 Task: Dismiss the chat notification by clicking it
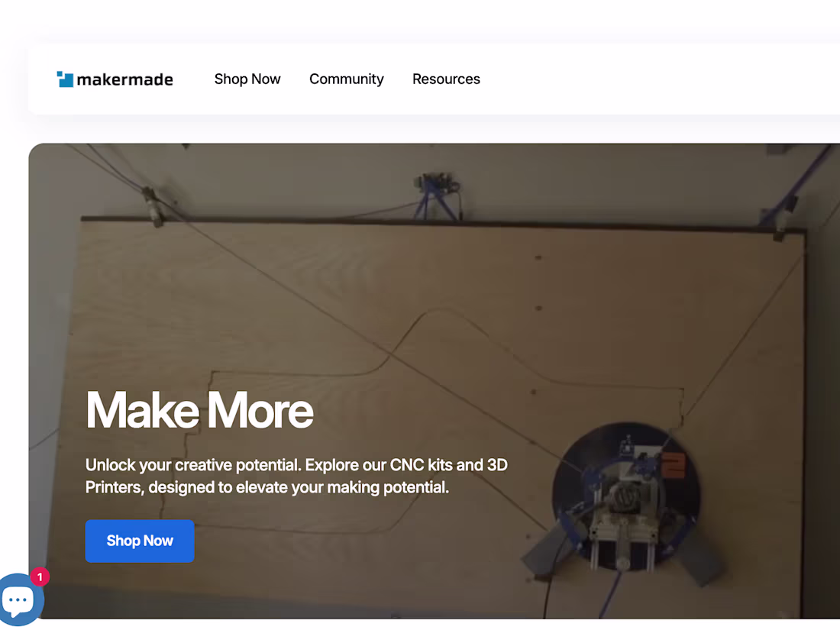click(x=39, y=577)
